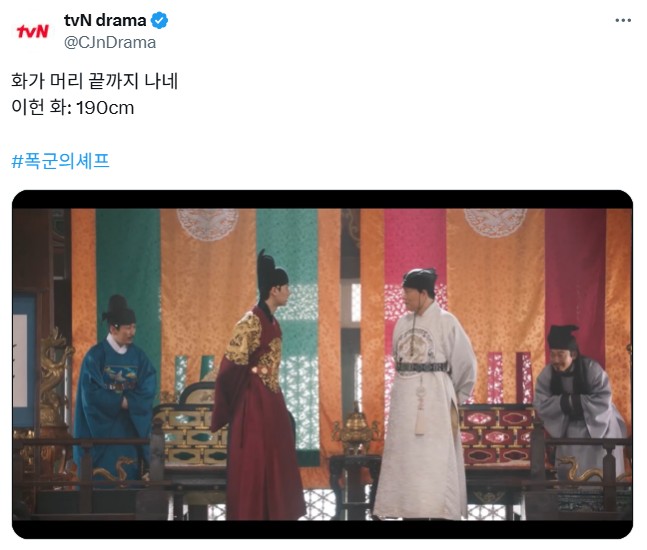Open the #폭군의셰프 hashtag
647x550 pixels.
coord(60,161)
